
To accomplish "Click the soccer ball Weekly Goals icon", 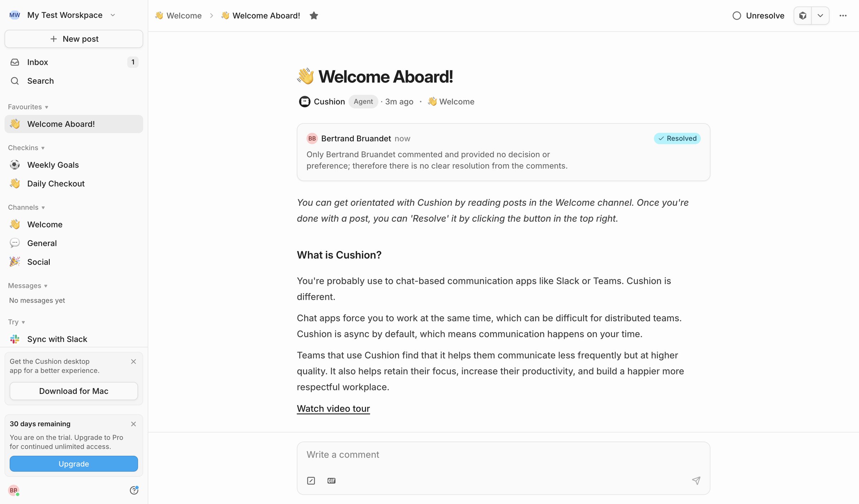I will tap(15, 165).
